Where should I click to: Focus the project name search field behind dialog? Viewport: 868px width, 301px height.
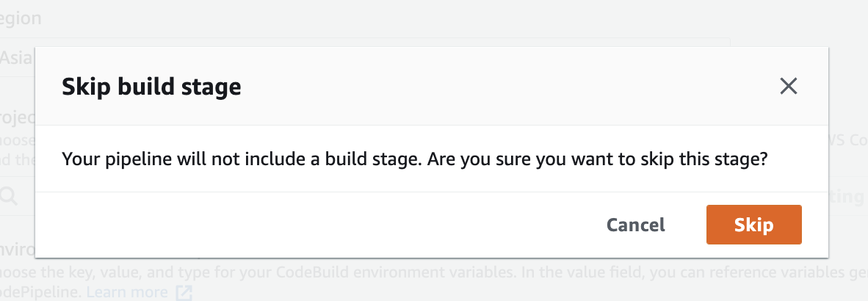coord(18,195)
